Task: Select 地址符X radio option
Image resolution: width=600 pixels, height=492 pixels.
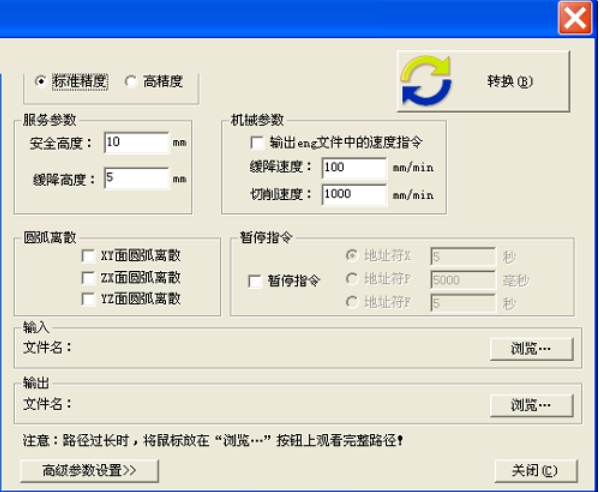Action: [352, 256]
